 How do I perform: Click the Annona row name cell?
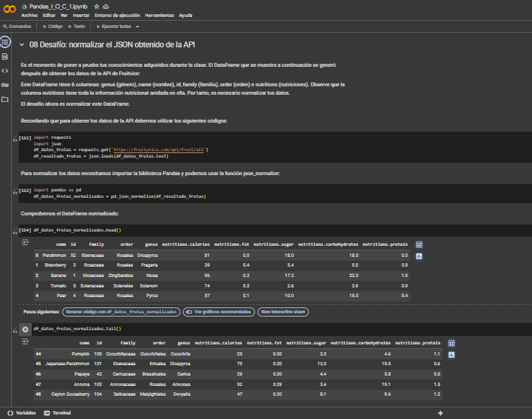point(82,385)
